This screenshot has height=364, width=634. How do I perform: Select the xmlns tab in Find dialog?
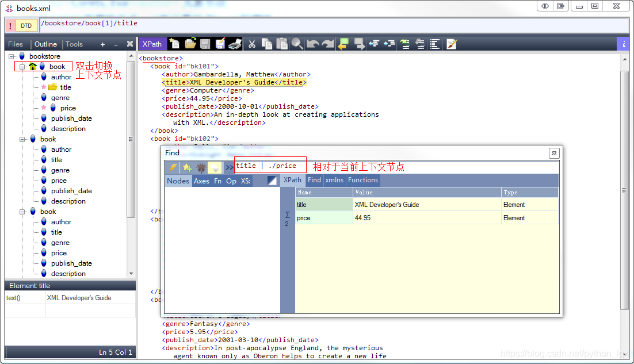point(334,180)
